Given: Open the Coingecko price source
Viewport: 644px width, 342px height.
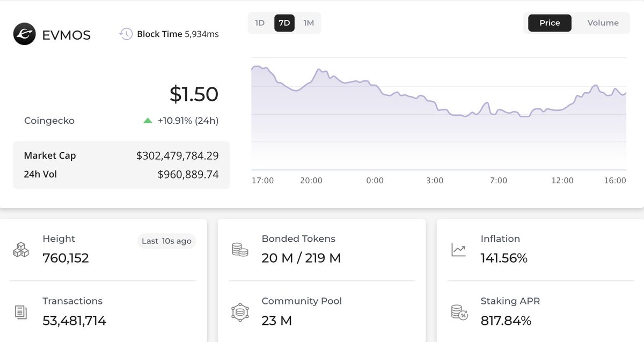Looking at the screenshot, I should (49, 121).
